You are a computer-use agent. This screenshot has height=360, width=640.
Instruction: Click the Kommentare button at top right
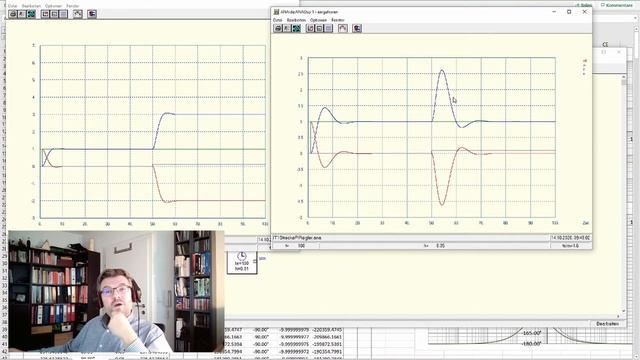[x=616, y=5]
